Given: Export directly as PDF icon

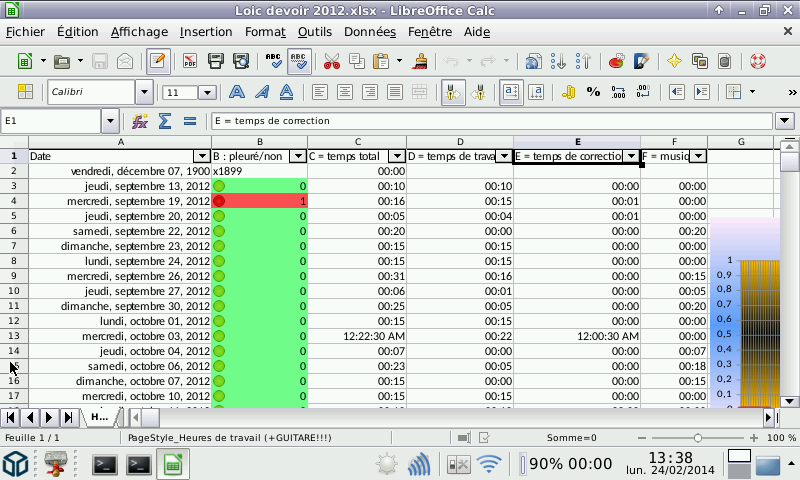Looking at the screenshot, I should [190, 62].
